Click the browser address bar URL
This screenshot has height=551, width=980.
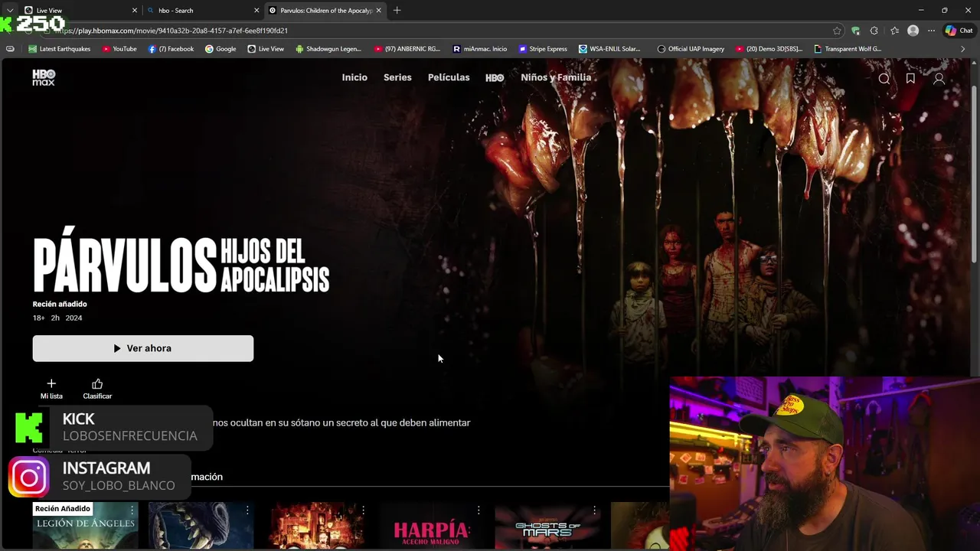pos(171,31)
